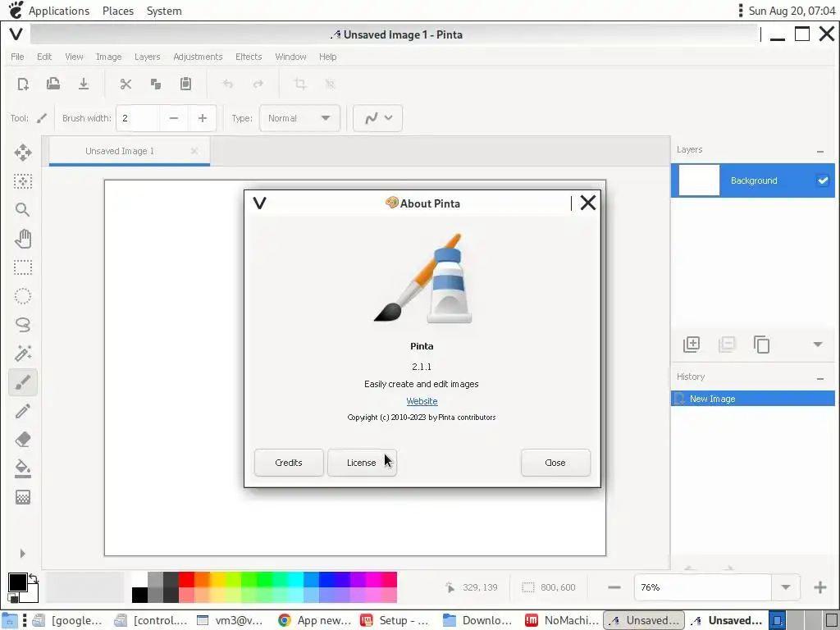Click the Credits button

[289, 463]
